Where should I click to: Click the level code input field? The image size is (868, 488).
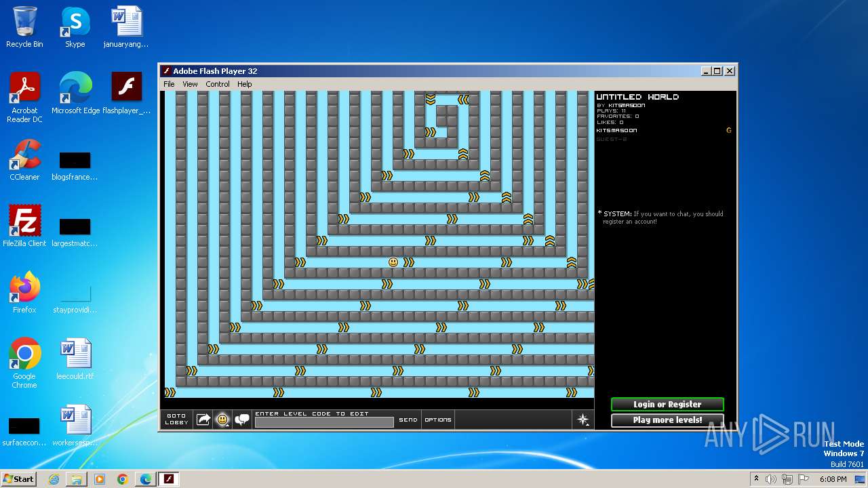(x=324, y=422)
